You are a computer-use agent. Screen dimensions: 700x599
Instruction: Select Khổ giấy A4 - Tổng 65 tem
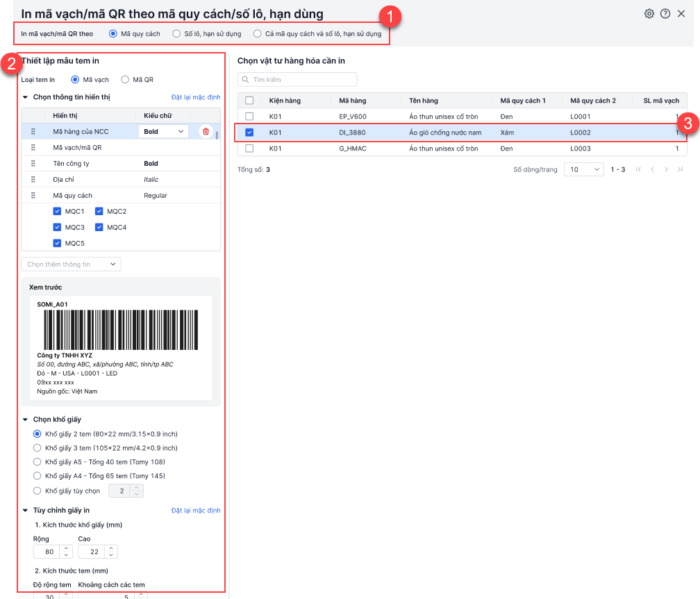(x=37, y=476)
